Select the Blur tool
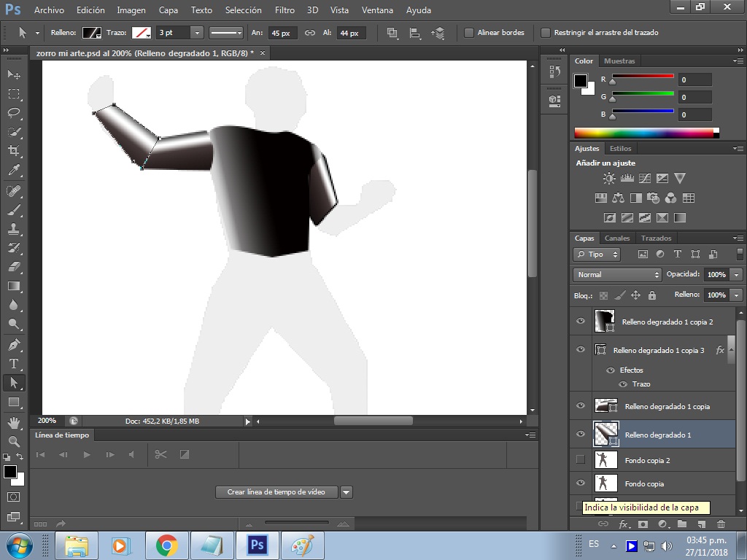Screen dimensions: 747x560 [x=14, y=305]
